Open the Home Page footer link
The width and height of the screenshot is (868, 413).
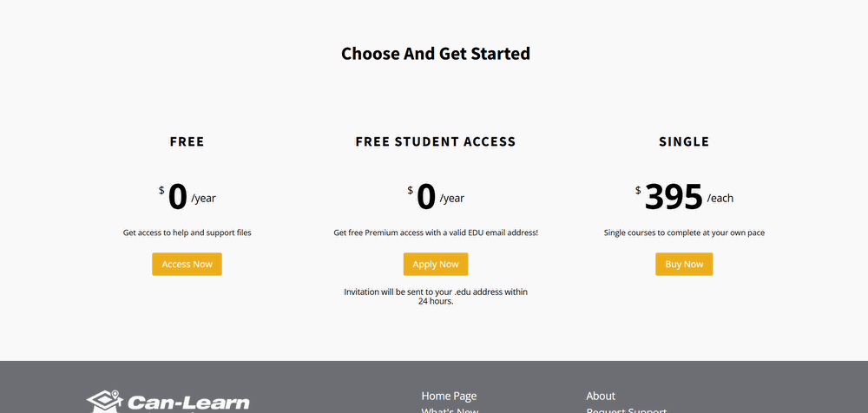pyautogui.click(x=449, y=396)
